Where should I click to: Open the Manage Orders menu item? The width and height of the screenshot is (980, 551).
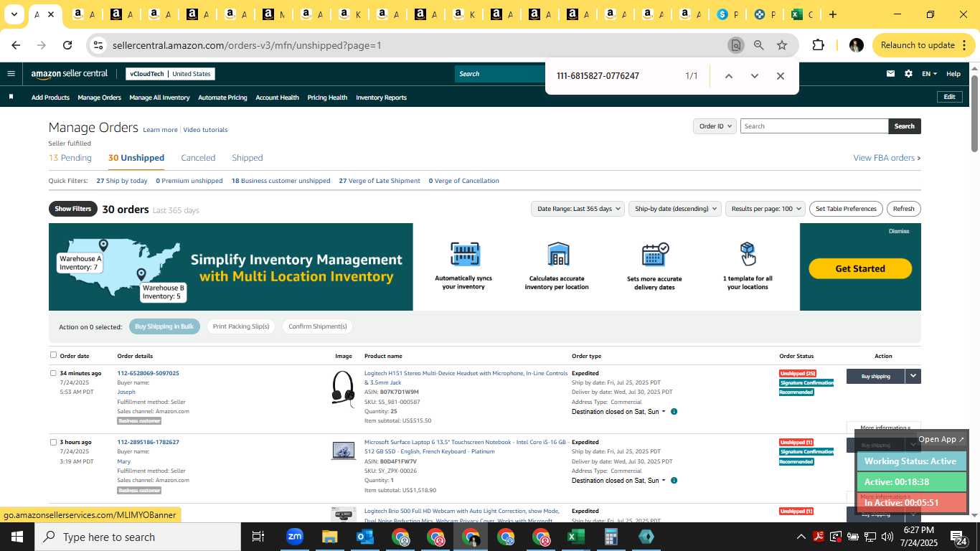(99, 98)
